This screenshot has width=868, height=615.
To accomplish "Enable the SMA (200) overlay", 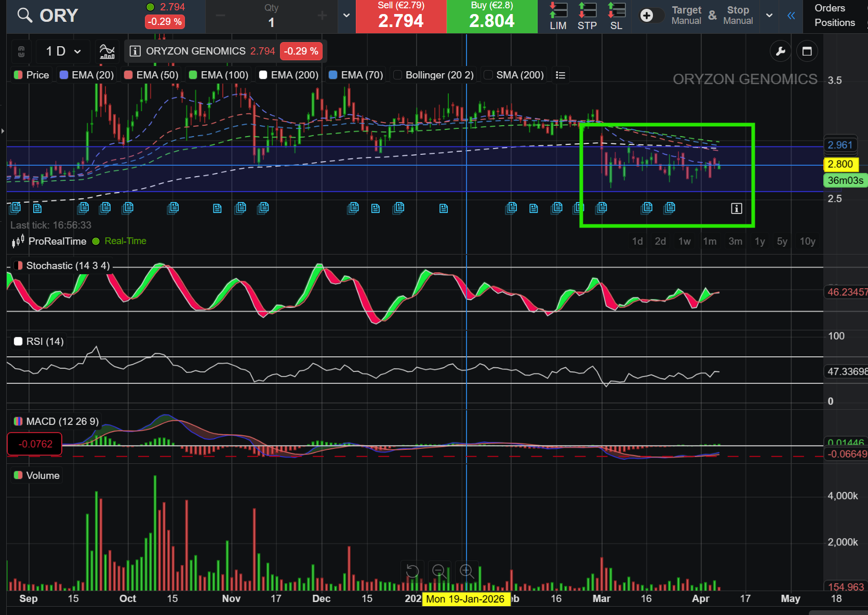I will point(488,74).
